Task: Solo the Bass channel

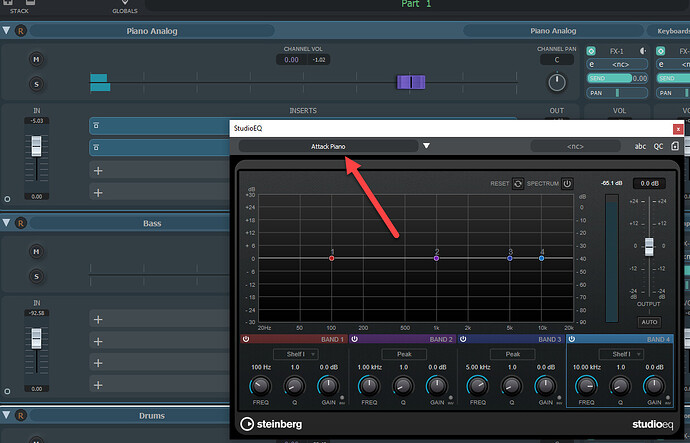Action: point(36,276)
